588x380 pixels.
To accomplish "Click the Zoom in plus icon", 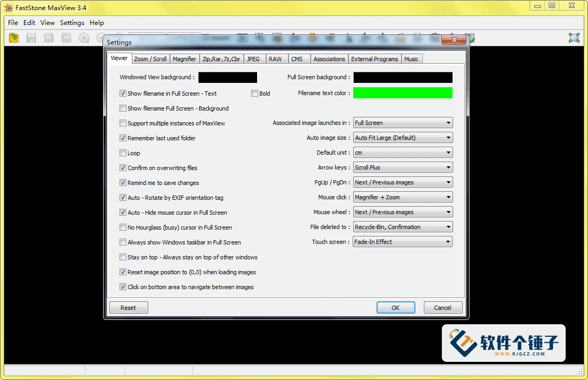I will (84, 38).
